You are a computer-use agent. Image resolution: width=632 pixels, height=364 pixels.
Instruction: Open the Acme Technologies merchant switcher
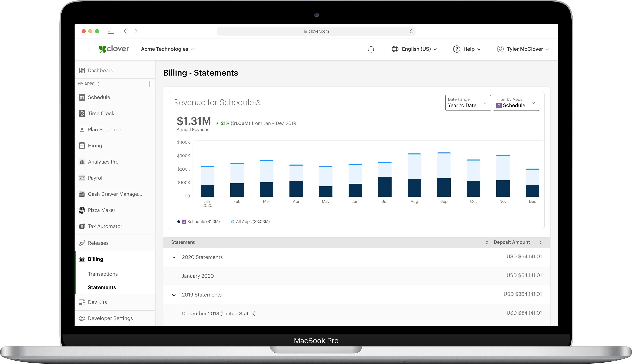168,49
